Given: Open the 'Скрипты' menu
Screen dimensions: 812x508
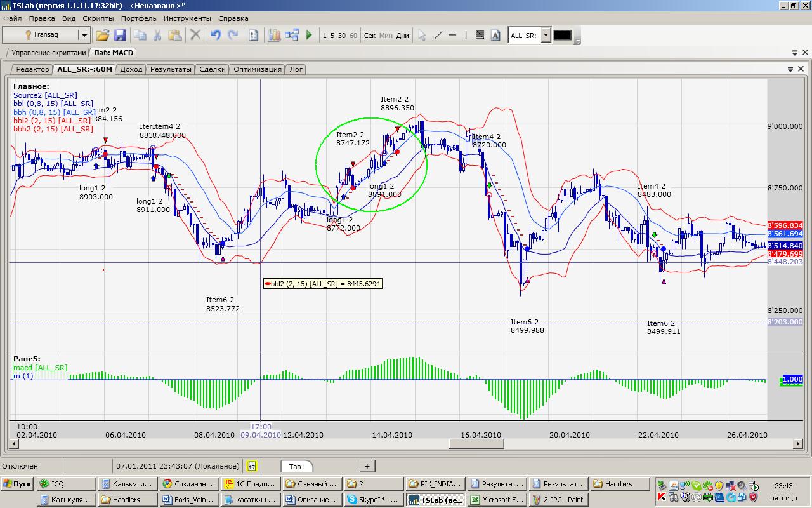Looking at the screenshot, I should (98, 18).
